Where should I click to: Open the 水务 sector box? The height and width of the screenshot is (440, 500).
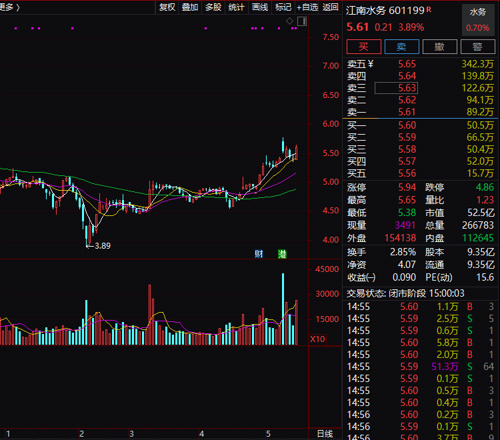(478, 20)
